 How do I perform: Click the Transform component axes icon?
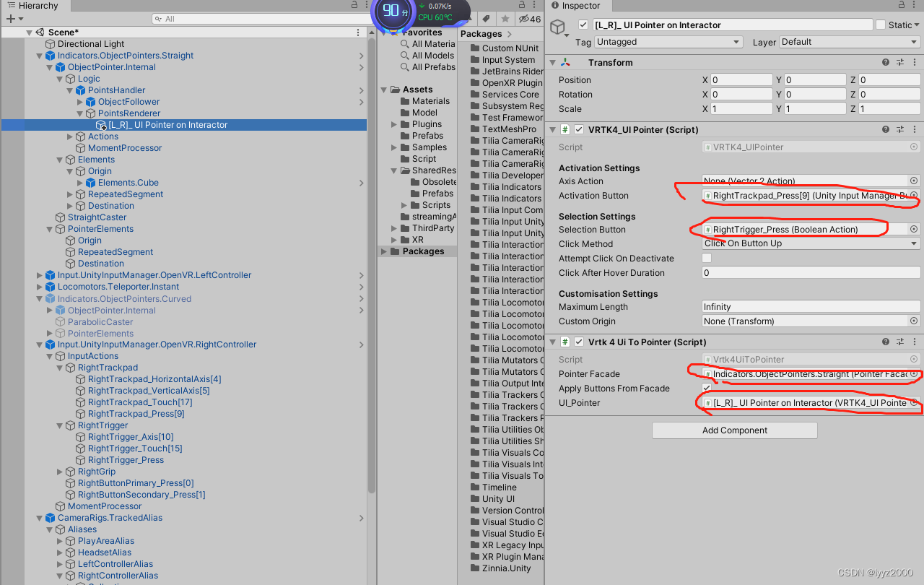click(x=565, y=63)
